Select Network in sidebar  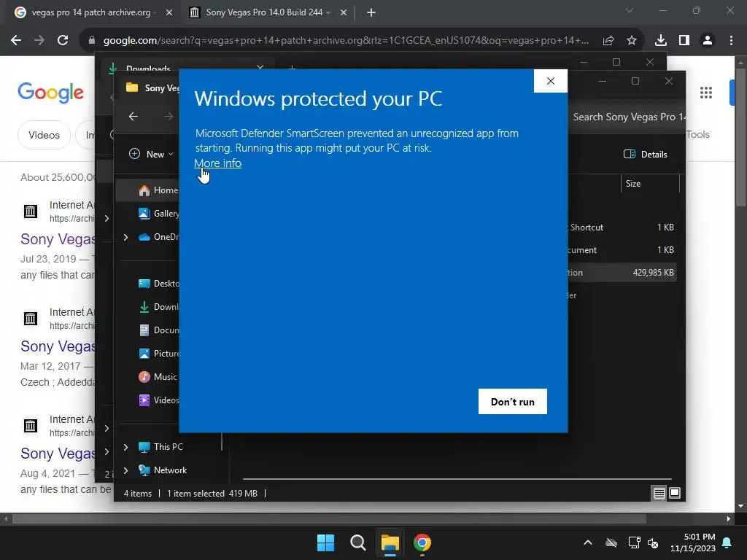point(163,470)
